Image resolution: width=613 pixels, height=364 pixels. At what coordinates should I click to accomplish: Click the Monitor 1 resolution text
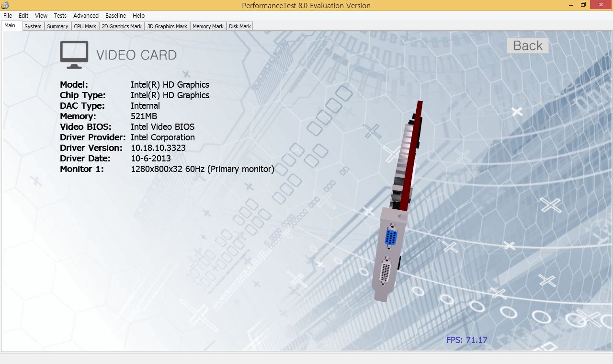pos(203,169)
